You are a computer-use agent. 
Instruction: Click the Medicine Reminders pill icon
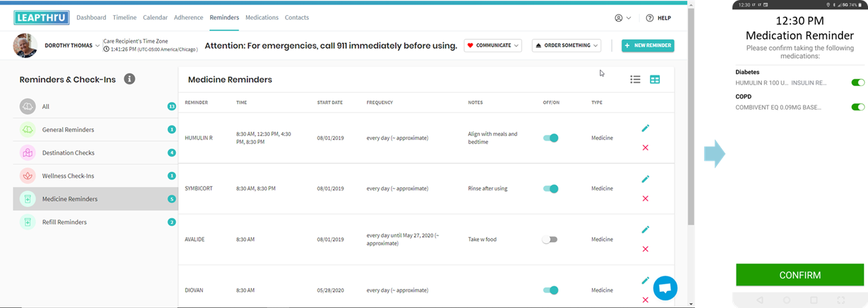point(27,199)
